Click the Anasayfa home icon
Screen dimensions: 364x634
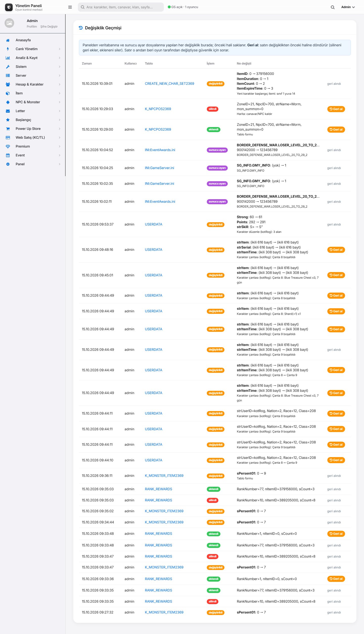coord(8,40)
